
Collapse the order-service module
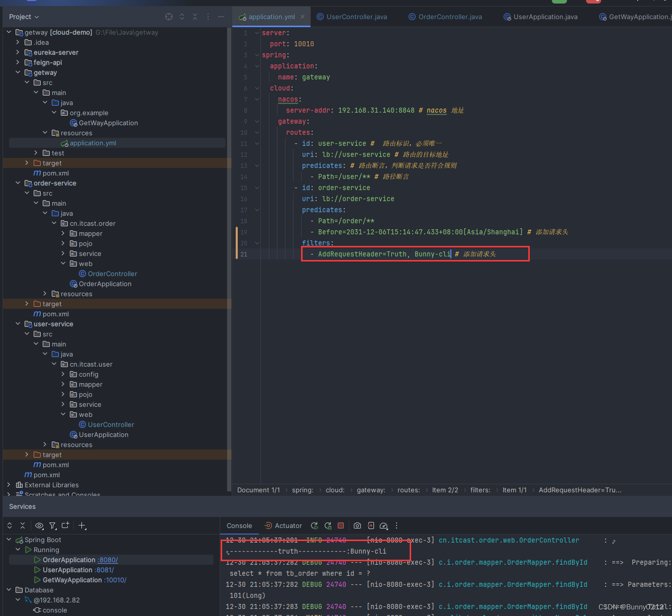pos(18,183)
